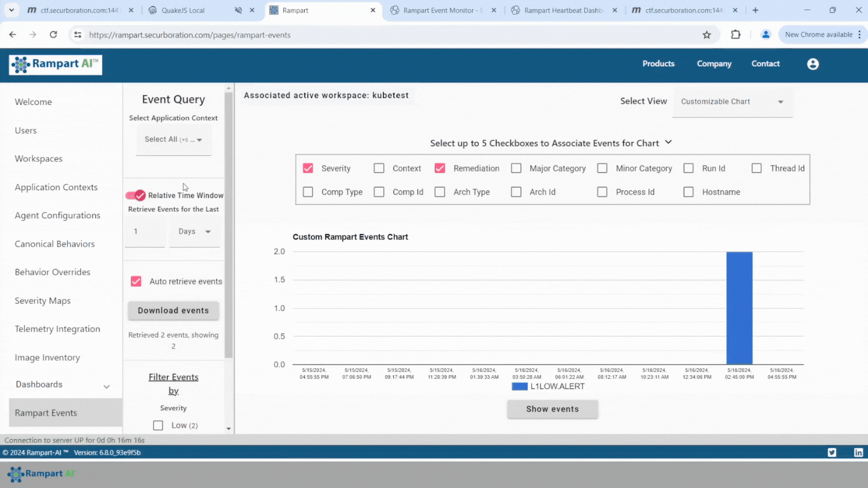Click the blue bar in events chart

tap(739, 308)
